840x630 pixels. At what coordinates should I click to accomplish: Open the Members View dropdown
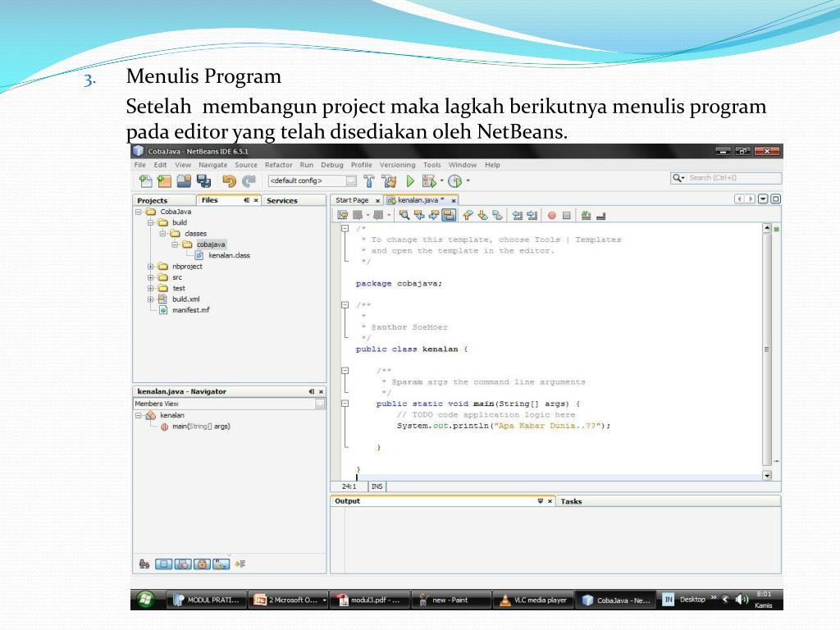click(x=319, y=404)
